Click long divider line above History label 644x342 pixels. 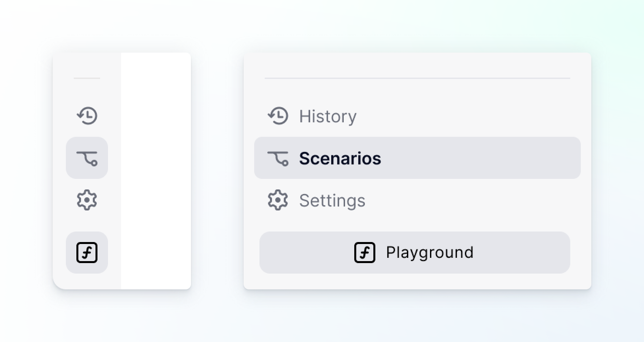[x=417, y=78]
